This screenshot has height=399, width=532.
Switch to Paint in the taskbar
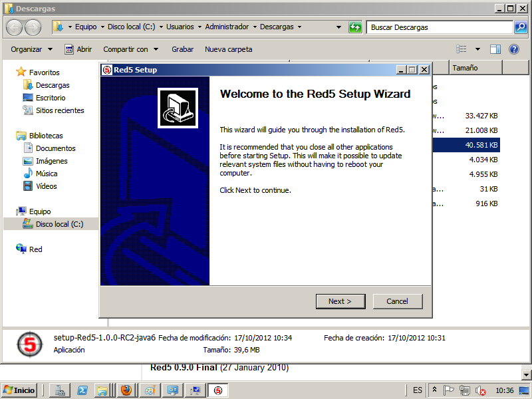click(150, 390)
